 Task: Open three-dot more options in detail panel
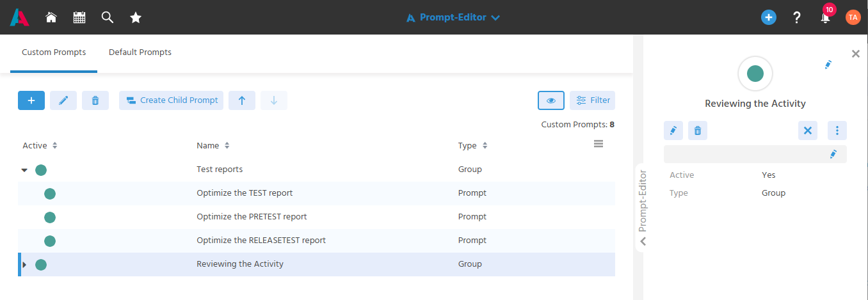click(x=837, y=130)
